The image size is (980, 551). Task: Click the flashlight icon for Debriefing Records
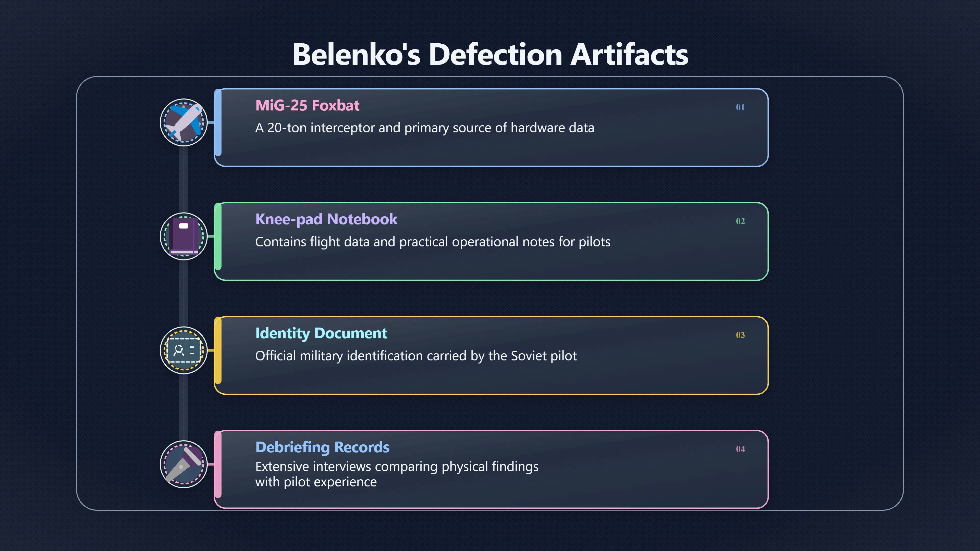click(184, 464)
